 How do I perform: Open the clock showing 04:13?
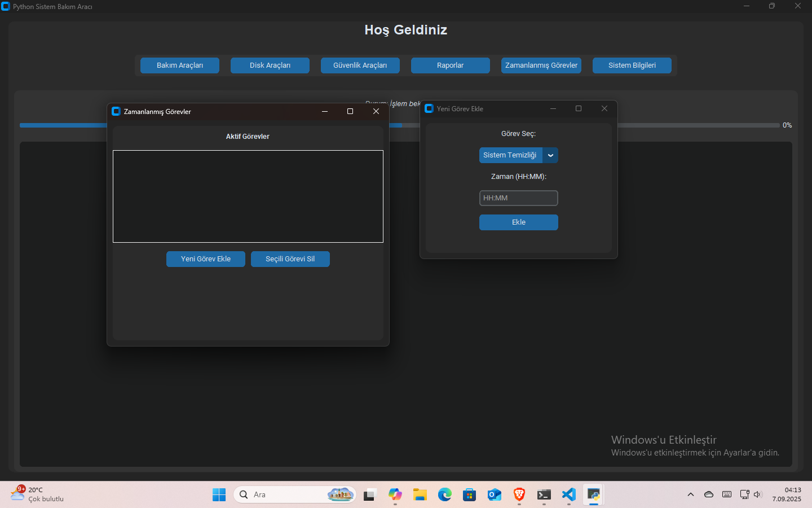(787, 494)
